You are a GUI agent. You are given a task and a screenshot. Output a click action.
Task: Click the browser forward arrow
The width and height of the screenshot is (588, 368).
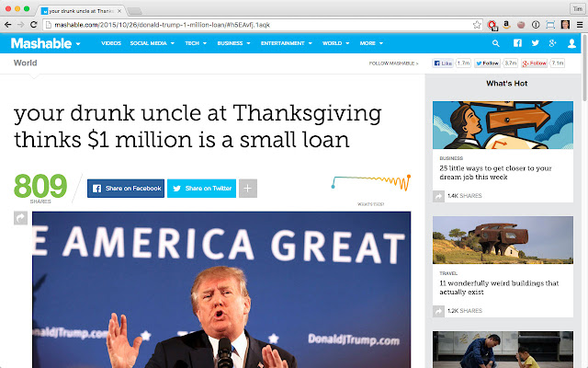[x=20, y=25]
